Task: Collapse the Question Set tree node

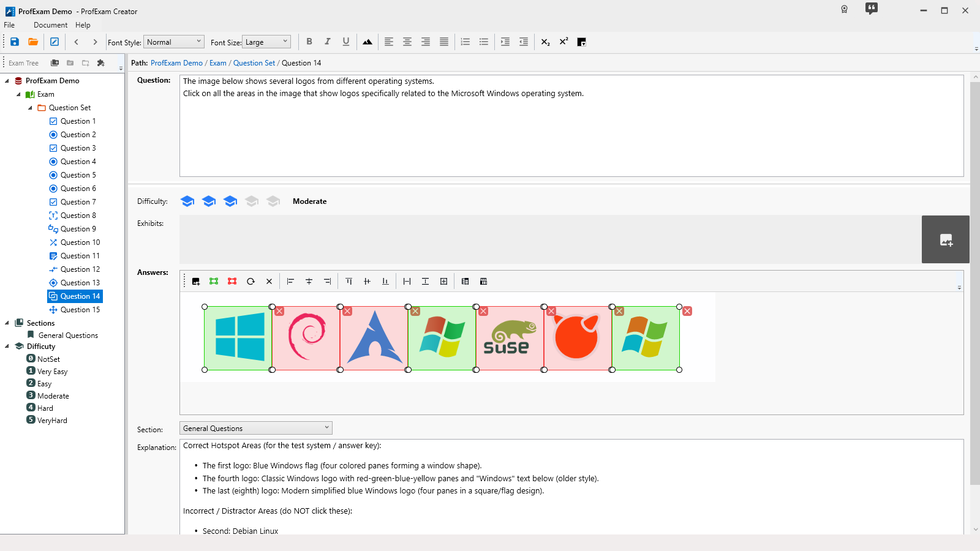Action: tap(30, 108)
